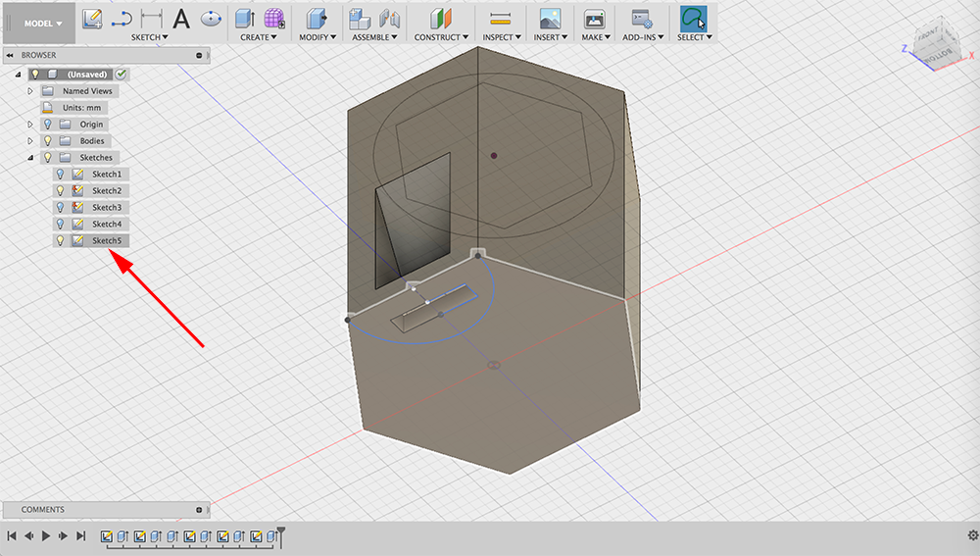Toggle Origin folder visibility light bulb
The image size is (980, 556).
47,124
